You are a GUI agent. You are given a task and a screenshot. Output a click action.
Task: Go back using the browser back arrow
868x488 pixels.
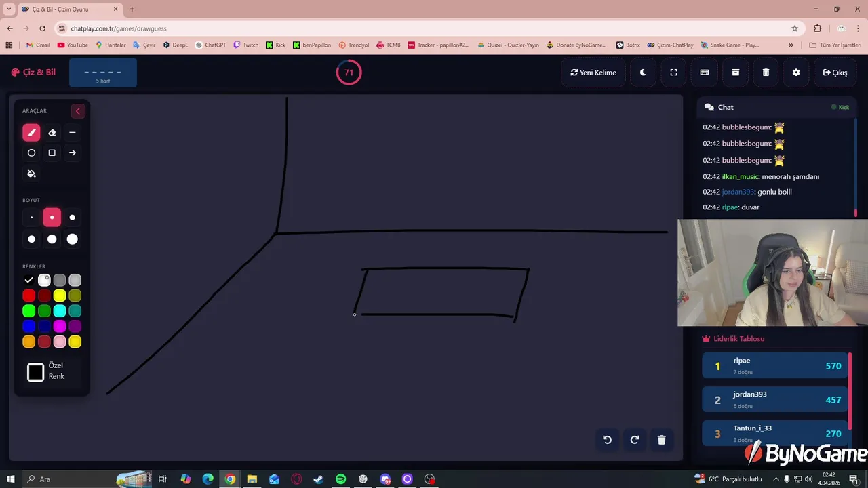coord(10,28)
